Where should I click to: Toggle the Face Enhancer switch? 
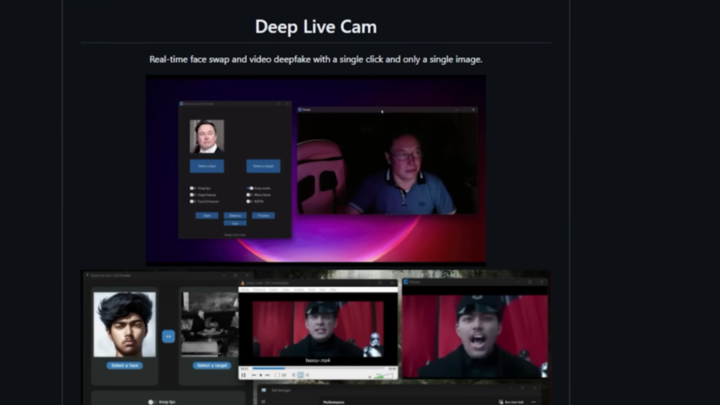click(x=192, y=201)
